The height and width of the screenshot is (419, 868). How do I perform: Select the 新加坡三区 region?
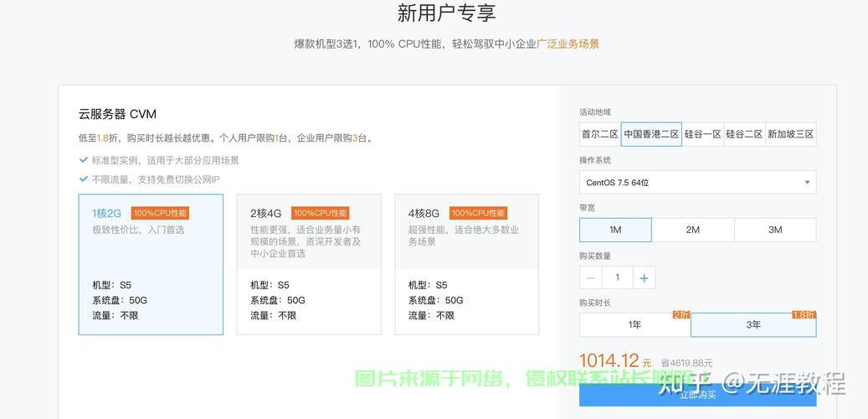tap(790, 134)
